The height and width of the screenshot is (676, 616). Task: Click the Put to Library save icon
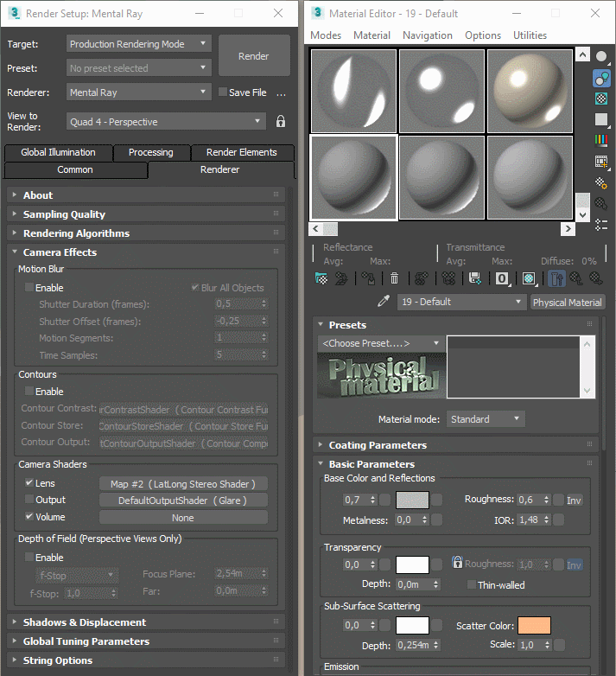click(474, 278)
